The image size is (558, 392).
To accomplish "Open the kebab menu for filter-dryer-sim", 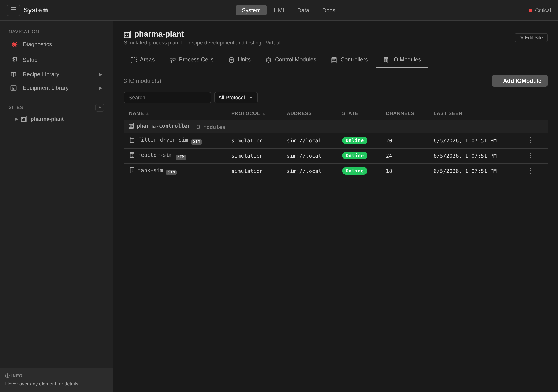I will point(530,140).
